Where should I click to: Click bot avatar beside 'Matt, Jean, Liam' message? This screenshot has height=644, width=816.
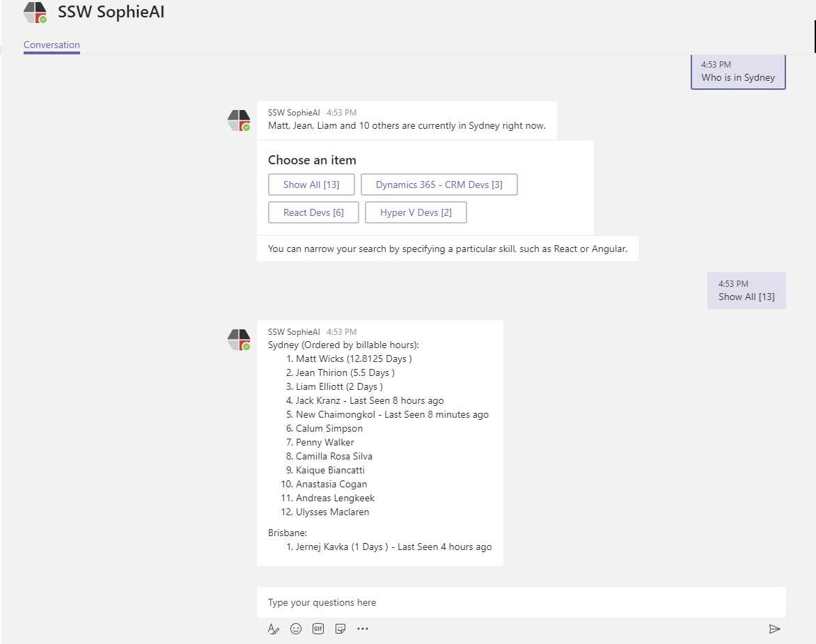[239, 120]
